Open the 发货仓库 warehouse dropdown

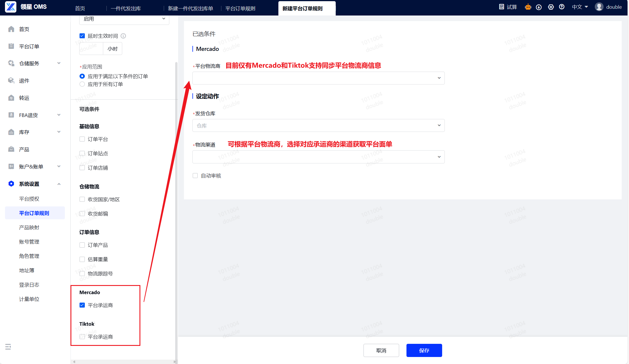(318, 125)
